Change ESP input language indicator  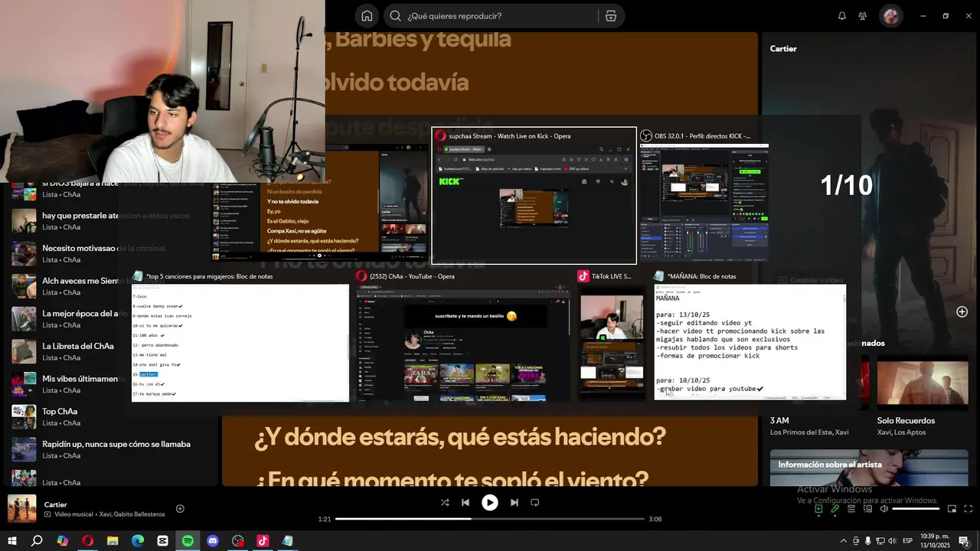[x=908, y=541]
